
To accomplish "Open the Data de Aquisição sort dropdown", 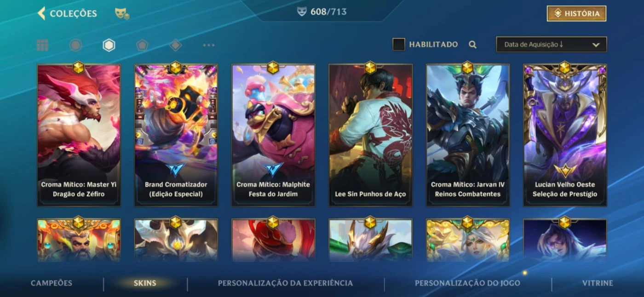I will (x=552, y=45).
